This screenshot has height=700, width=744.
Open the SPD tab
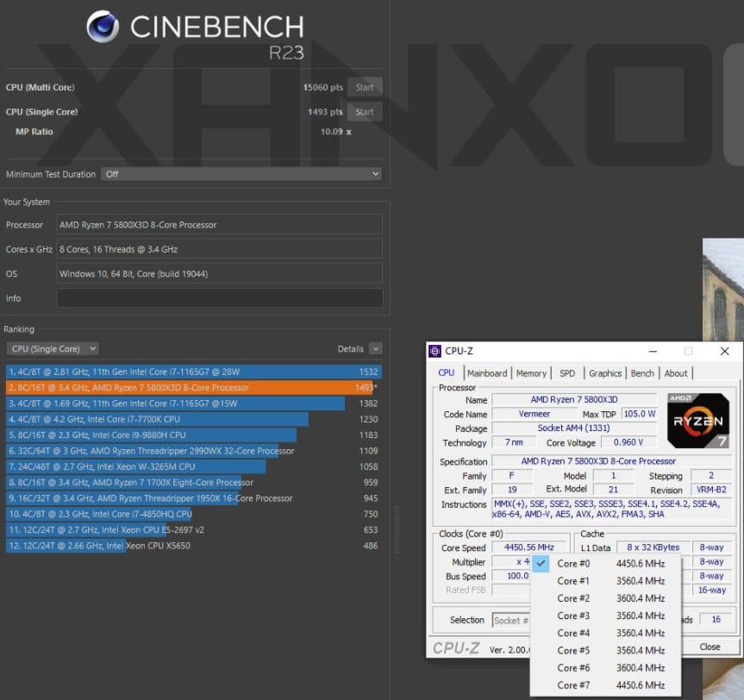(x=567, y=373)
